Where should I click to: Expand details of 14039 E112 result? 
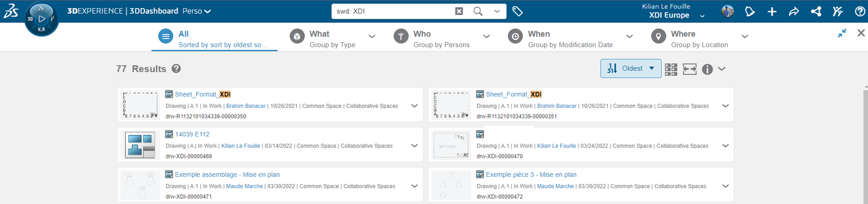[x=414, y=146]
